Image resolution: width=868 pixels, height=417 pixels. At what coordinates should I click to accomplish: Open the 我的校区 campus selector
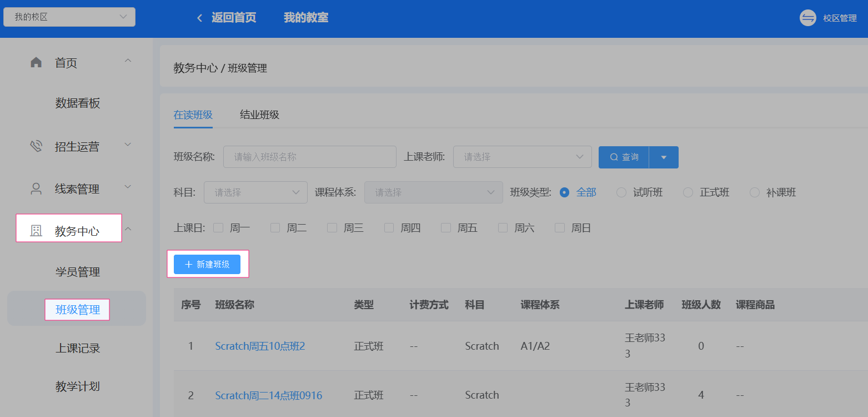coord(69,17)
